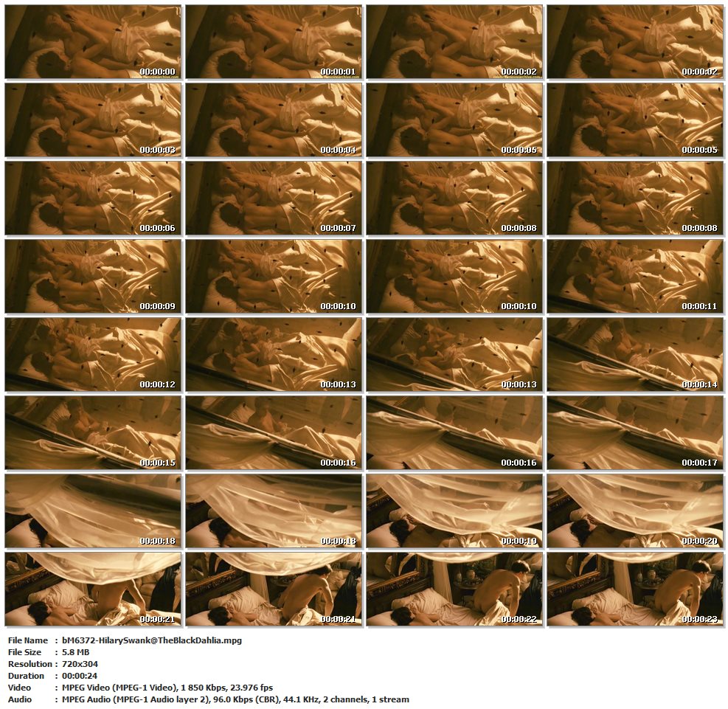
Task: Select the "00:00:24" duration value
Action: (80, 676)
